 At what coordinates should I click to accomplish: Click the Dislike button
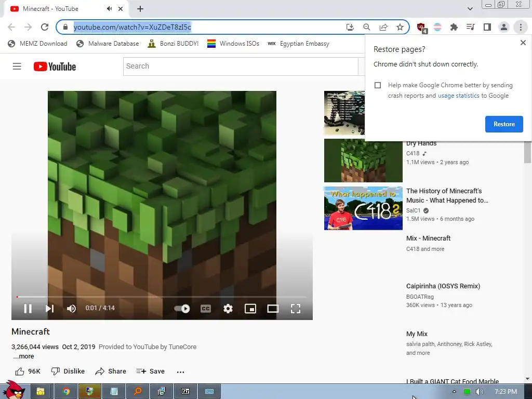pos(68,371)
